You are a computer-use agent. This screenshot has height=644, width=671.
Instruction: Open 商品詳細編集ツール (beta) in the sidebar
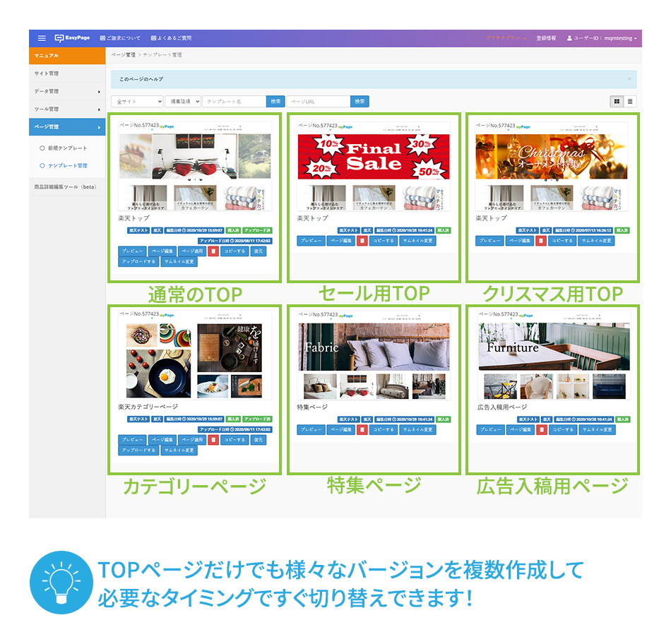tap(67, 187)
